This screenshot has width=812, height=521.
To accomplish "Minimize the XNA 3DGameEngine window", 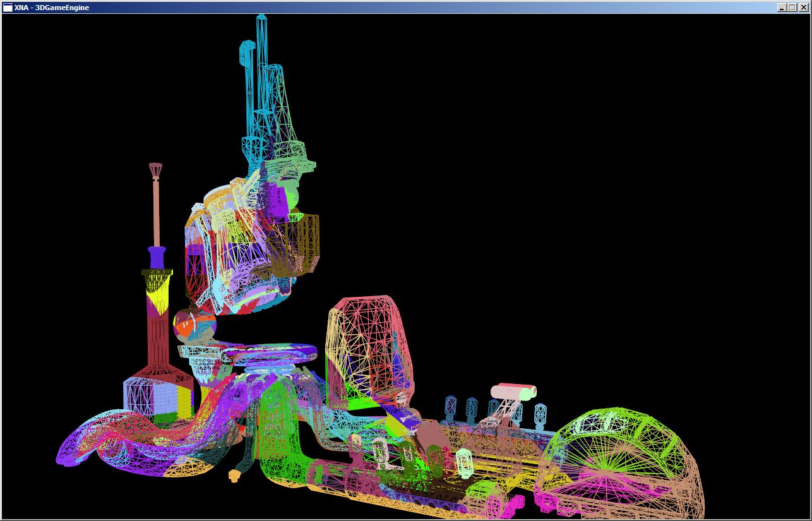I will click(782, 8).
